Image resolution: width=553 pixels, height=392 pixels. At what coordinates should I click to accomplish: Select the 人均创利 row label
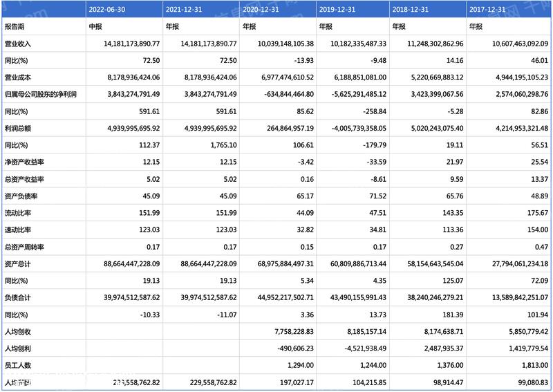[x=18, y=348]
